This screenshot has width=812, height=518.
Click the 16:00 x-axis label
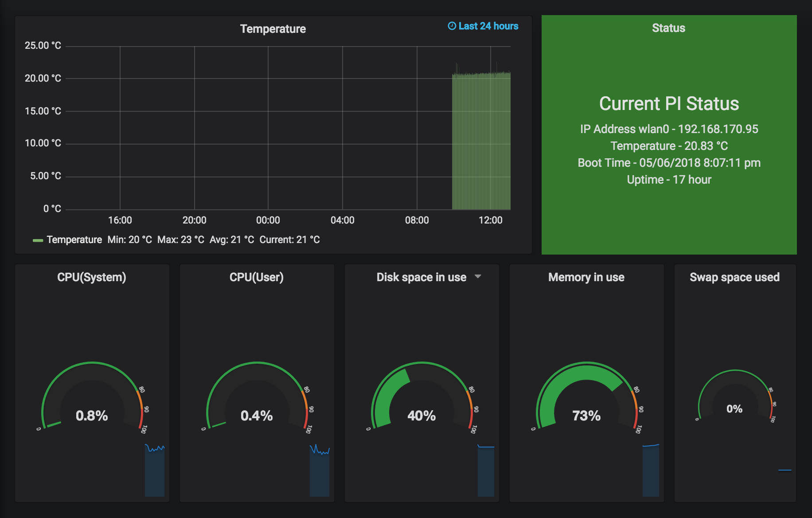(120, 220)
